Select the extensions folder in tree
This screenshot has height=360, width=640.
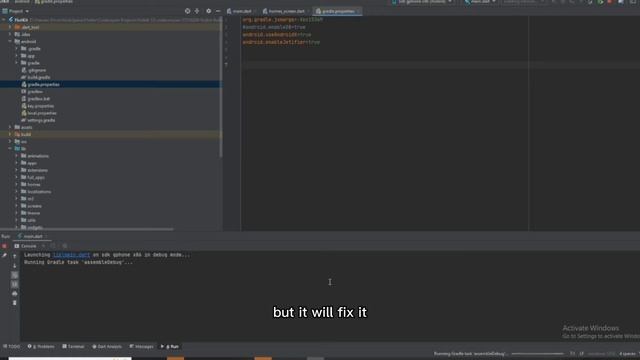38,170
